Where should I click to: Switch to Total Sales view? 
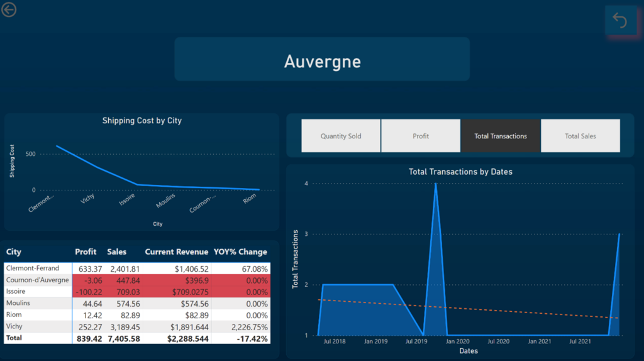pos(580,136)
